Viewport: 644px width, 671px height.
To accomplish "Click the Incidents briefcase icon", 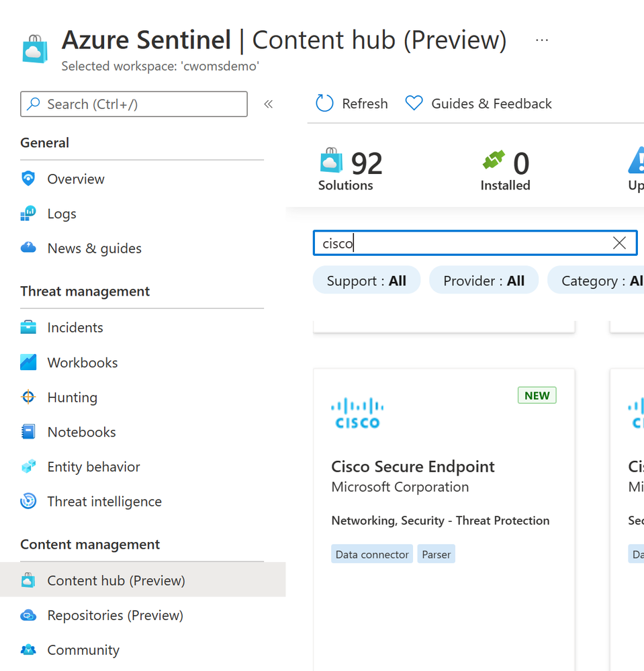I will click(28, 328).
